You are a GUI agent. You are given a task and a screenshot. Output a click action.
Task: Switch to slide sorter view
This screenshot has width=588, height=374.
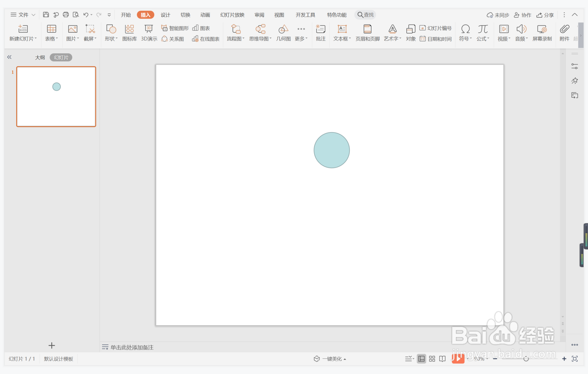[x=432, y=359]
